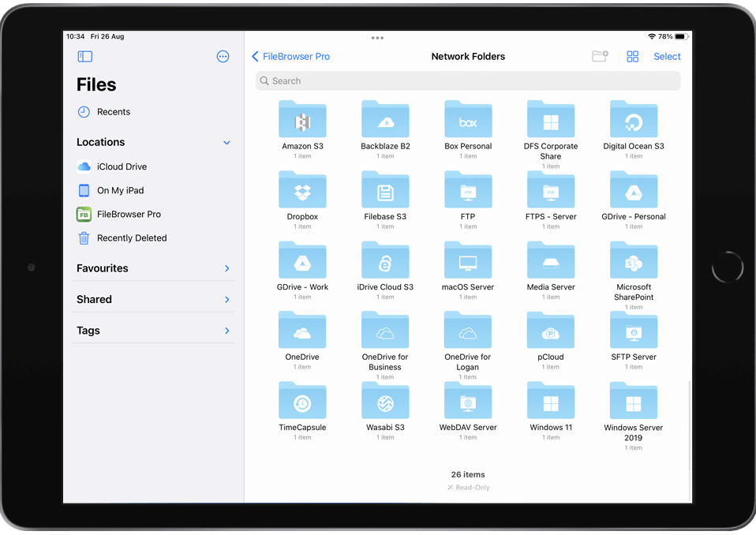756x535 pixels.
Task: Open the Dropbox folder
Action: click(302, 189)
